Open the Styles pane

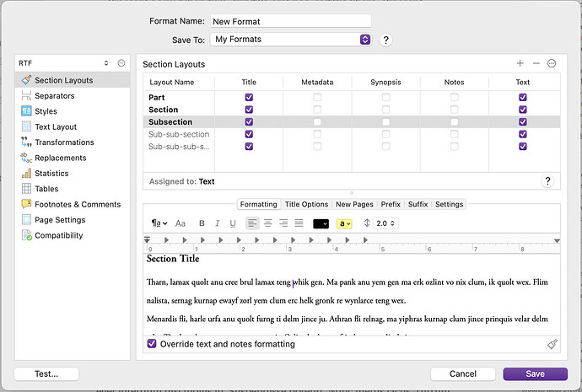point(73,111)
